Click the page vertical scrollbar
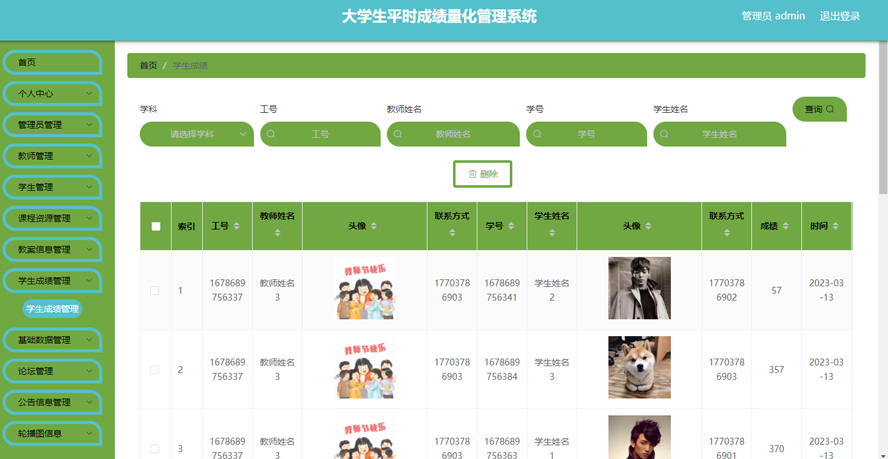Viewport: 888px width, 459px height. [883, 119]
